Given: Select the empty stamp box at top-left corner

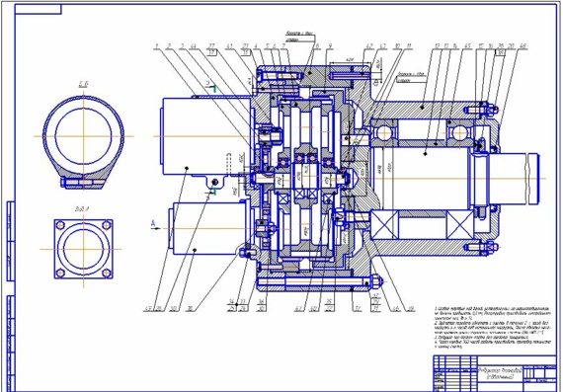Looking at the screenshot, I should click(x=39, y=9).
